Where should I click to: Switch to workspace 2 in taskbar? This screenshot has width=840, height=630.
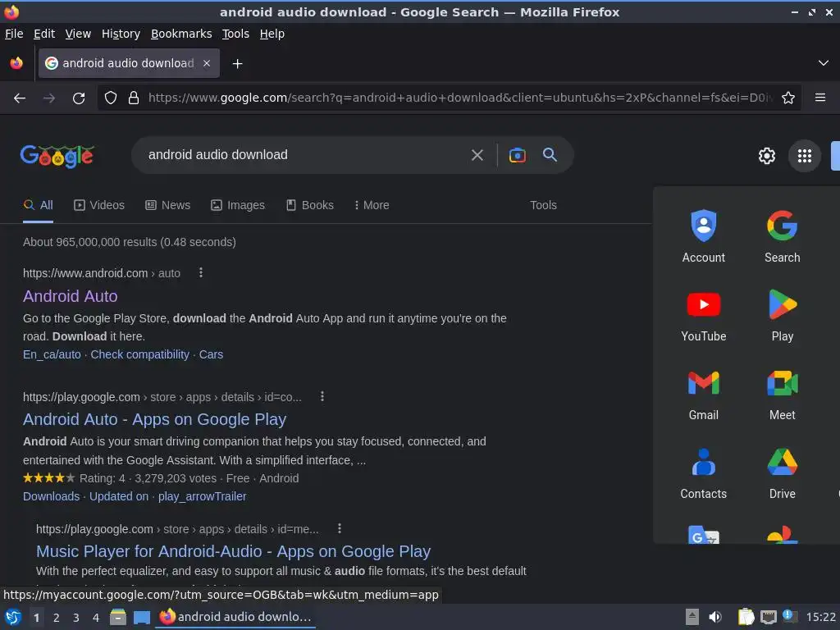point(57,618)
